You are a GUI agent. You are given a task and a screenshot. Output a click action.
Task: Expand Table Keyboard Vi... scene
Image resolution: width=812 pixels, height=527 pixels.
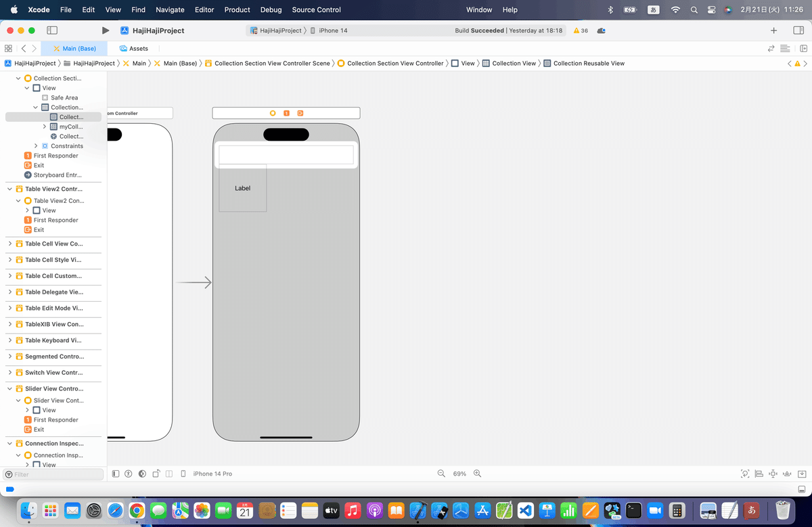[x=9, y=340]
